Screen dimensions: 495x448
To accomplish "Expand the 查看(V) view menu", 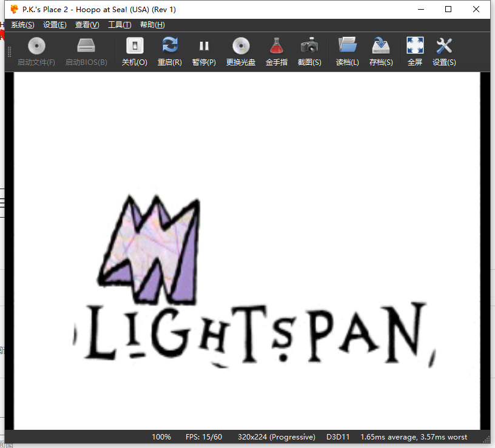I will click(x=87, y=25).
